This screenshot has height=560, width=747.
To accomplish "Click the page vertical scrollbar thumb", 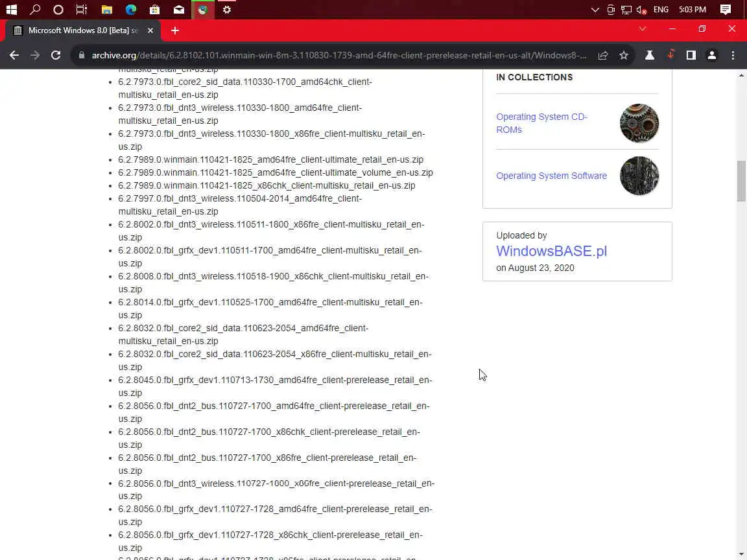I will 741,181.
